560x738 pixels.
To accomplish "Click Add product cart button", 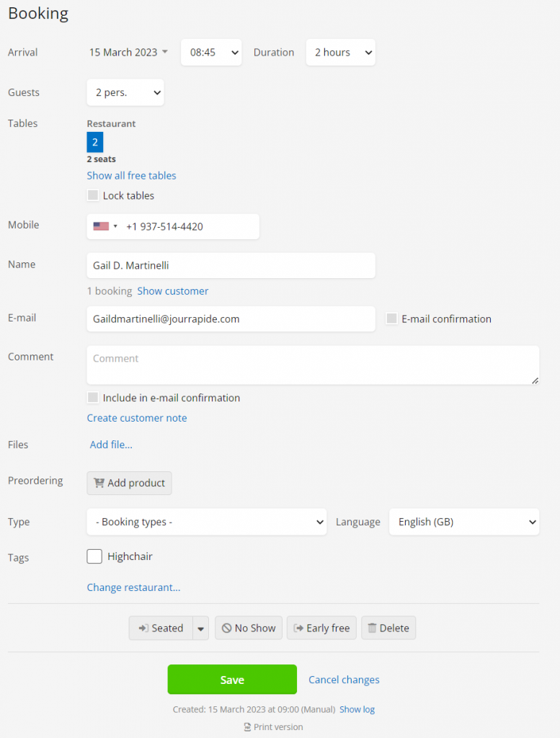I will [x=130, y=483].
